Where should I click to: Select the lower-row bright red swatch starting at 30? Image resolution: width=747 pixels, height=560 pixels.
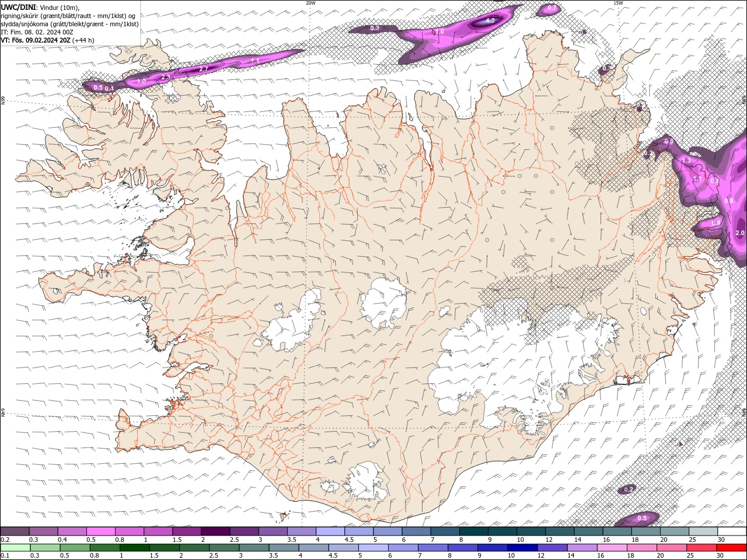[x=731, y=548]
